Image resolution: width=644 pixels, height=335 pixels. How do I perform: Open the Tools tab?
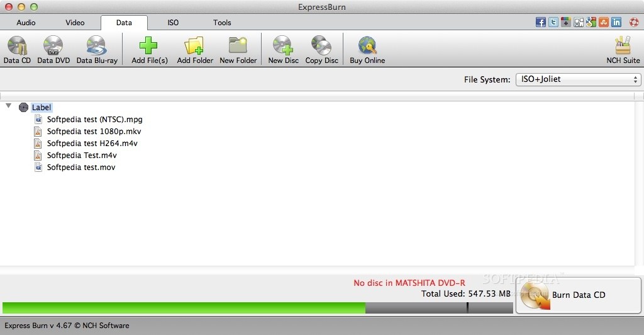coord(222,23)
